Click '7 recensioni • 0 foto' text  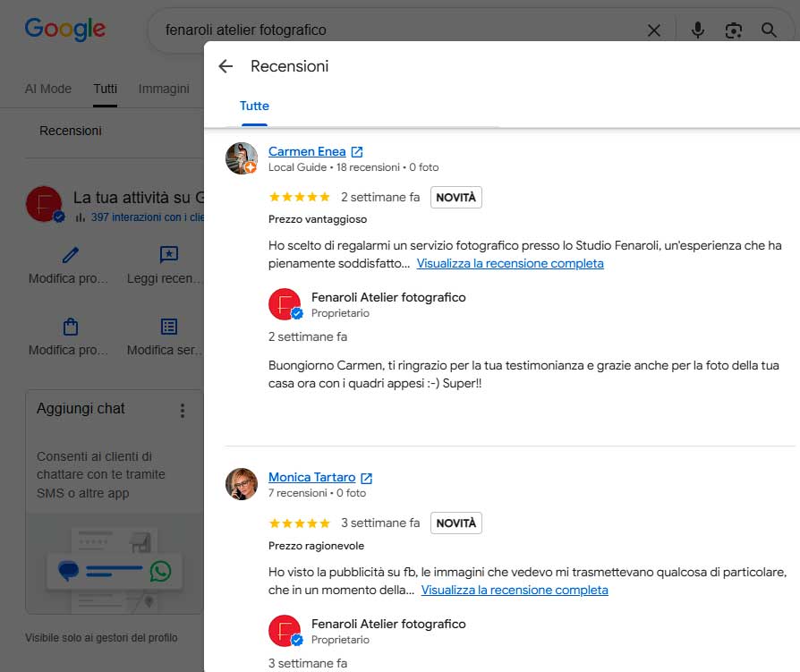(x=317, y=493)
